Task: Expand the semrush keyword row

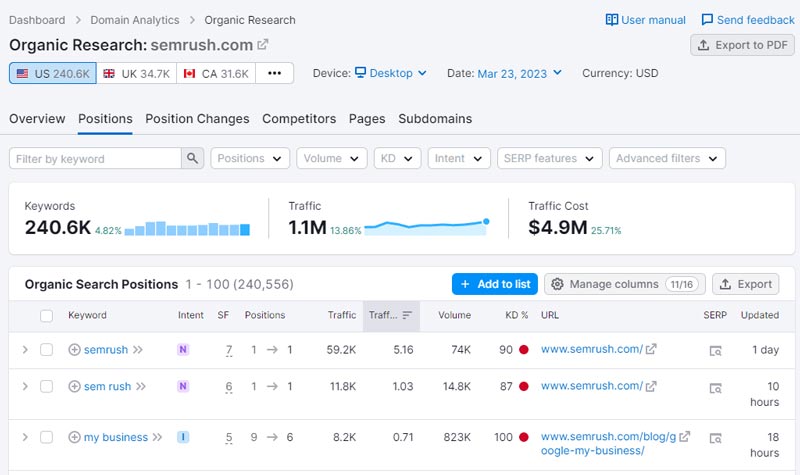Action: [x=25, y=349]
